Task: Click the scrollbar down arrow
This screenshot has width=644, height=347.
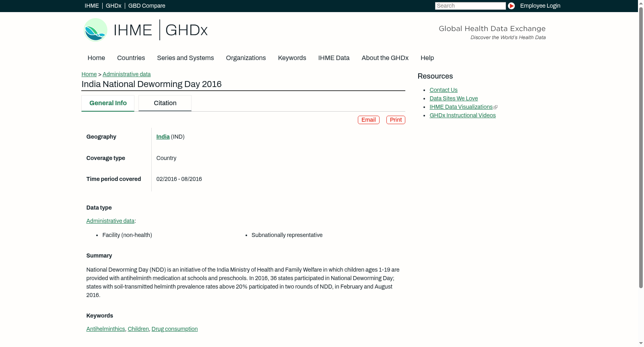Action: click(x=641, y=343)
